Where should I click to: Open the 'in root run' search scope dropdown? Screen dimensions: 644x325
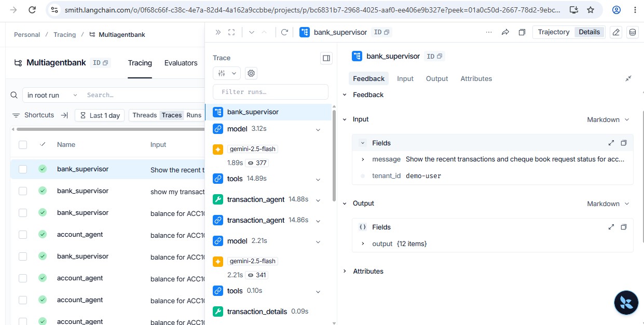[x=52, y=95]
